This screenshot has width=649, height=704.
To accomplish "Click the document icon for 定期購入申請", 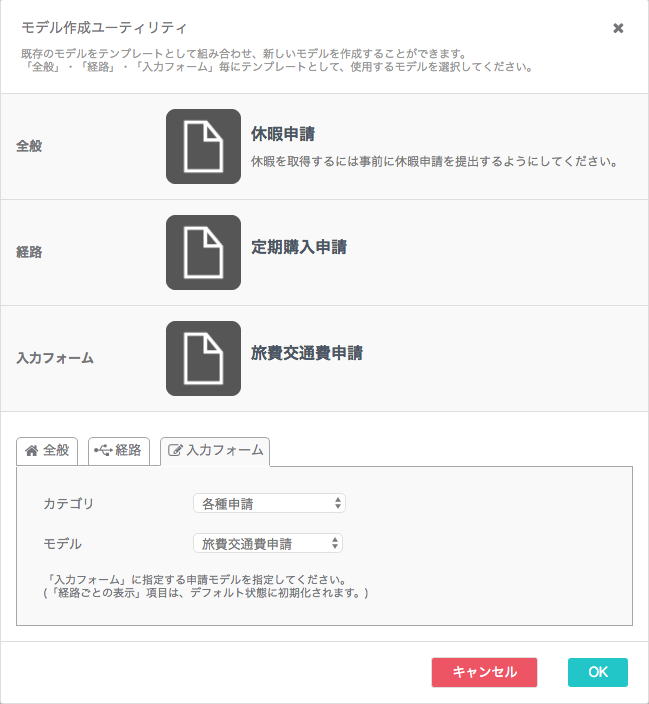I will [x=203, y=252].
